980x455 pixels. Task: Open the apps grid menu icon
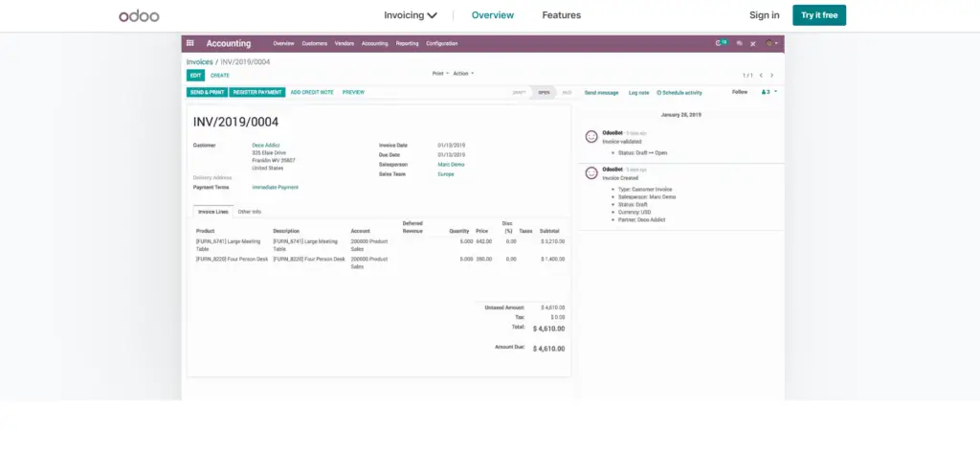point(190,43)
